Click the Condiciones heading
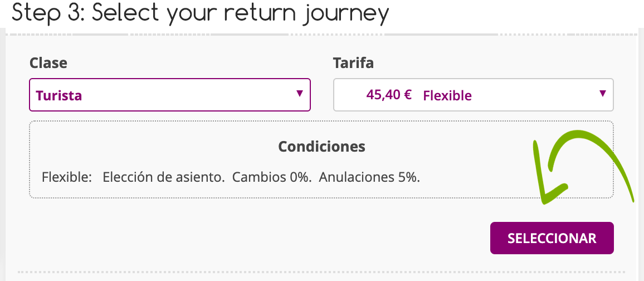Image resolution: width=644 pixels, height=281 pixels. tap(321, 146)
